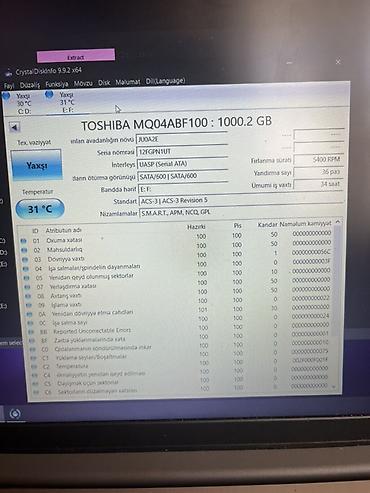Click the Atributun adı column header
370x493 pixels.
pyautogui.click(x=63, y=230)
